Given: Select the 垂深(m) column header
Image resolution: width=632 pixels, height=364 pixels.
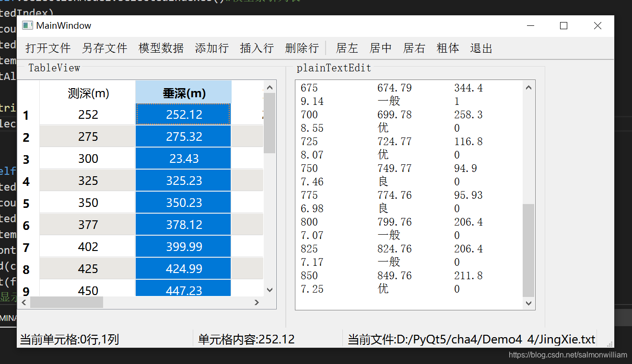Looking at the screenshot, I should pos(183,92).
